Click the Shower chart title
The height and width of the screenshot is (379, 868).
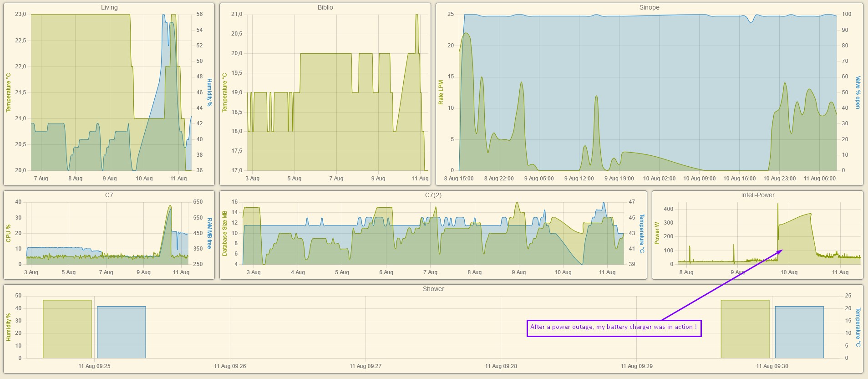pyautogui.click(x=433, y=289)
